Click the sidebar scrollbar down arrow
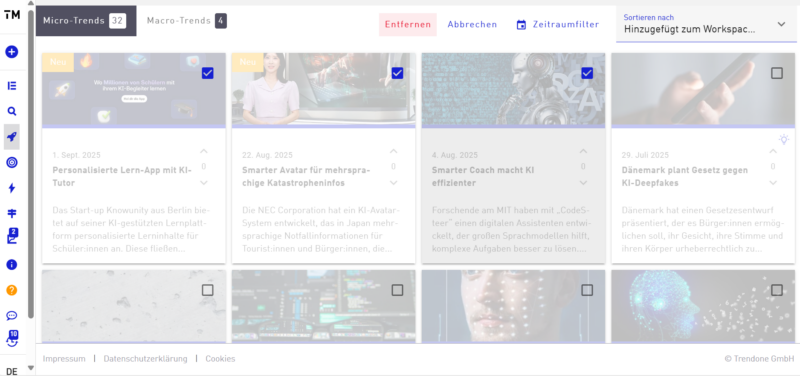Image resolution: width=800 pixels, height=376 pixels. 31,367
